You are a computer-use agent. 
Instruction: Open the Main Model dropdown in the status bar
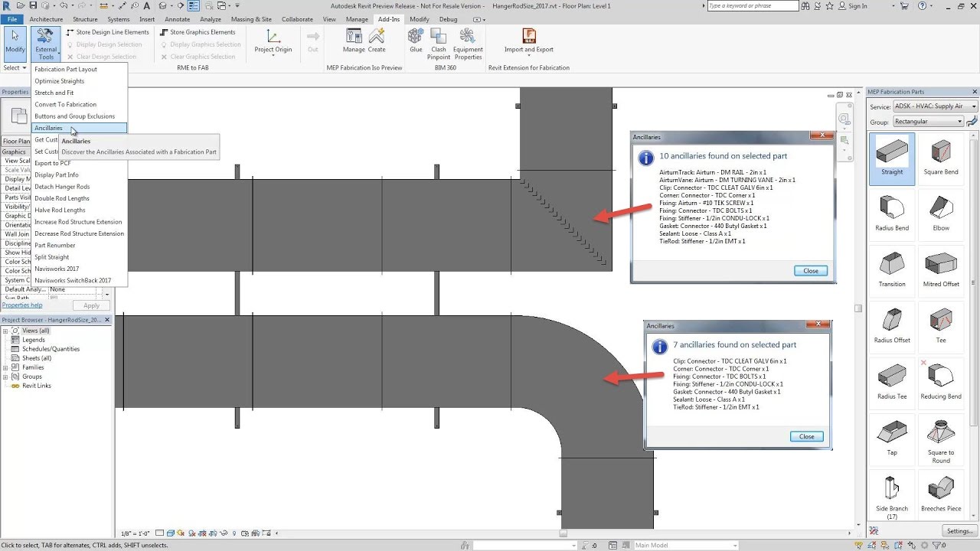pos(685,545)
